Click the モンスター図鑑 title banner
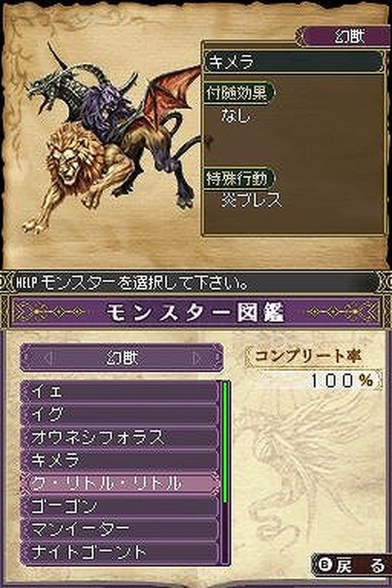392x588 pixels. click(x=195, y=312)
